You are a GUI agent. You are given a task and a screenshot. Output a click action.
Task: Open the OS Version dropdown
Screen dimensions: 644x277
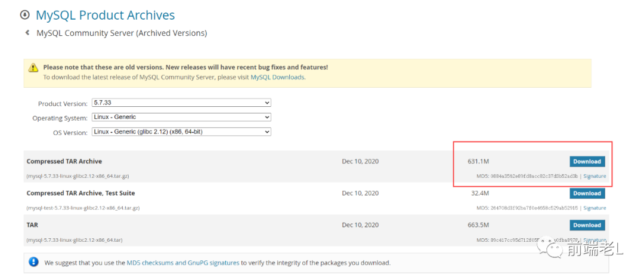(x=181, y=132)
